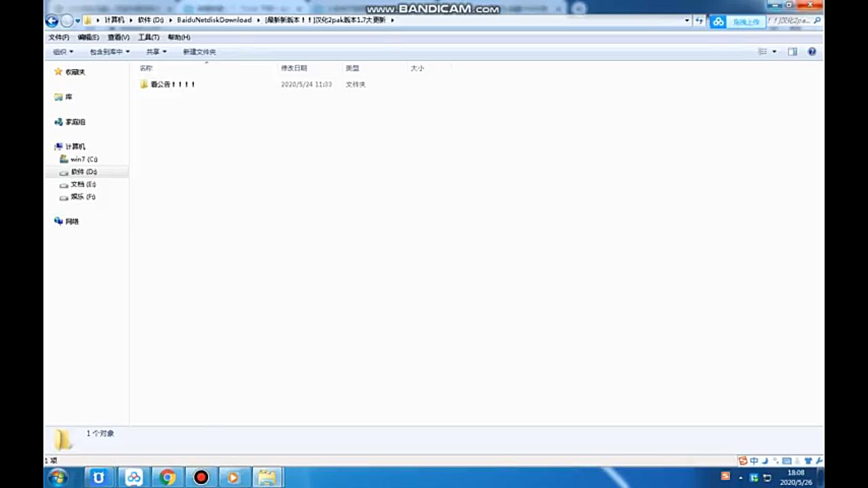This screenshot has height=488, width=868.
Task: Open the 包含到库中 dropdown
Action: coord(109,52)
